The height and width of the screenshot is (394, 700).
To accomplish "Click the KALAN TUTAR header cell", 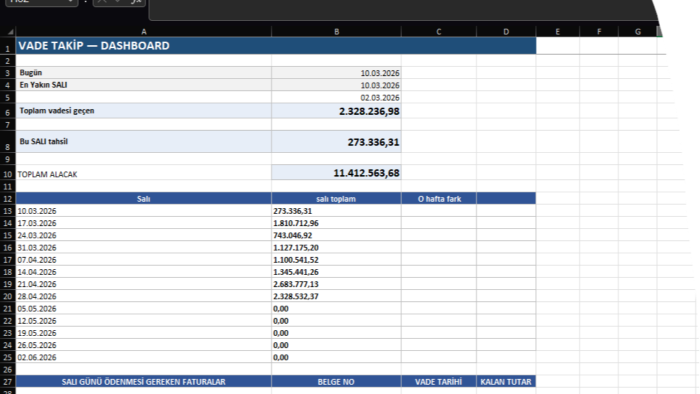I will tap(506, 382).
